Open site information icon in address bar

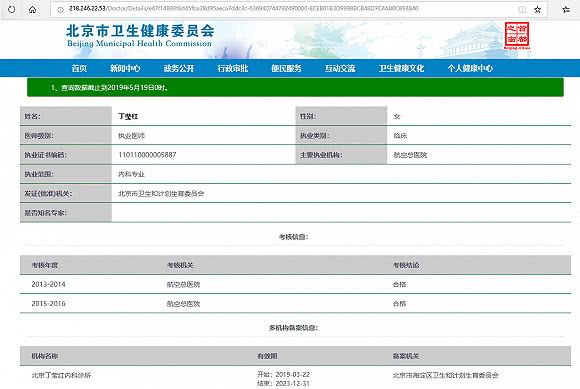coord(60,10)
